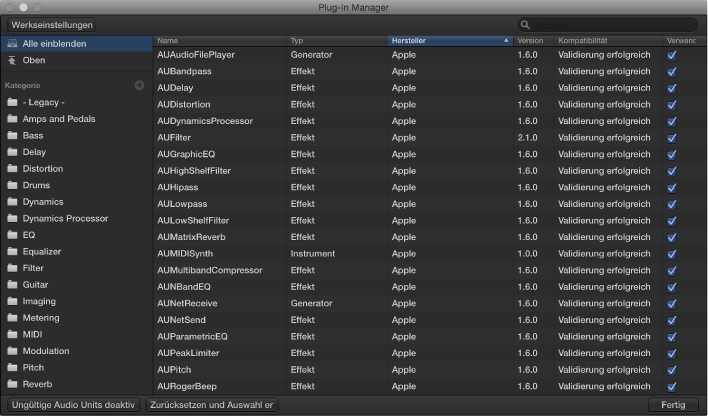Toggle AUDelay usage checkbox

tap(671, 88)
